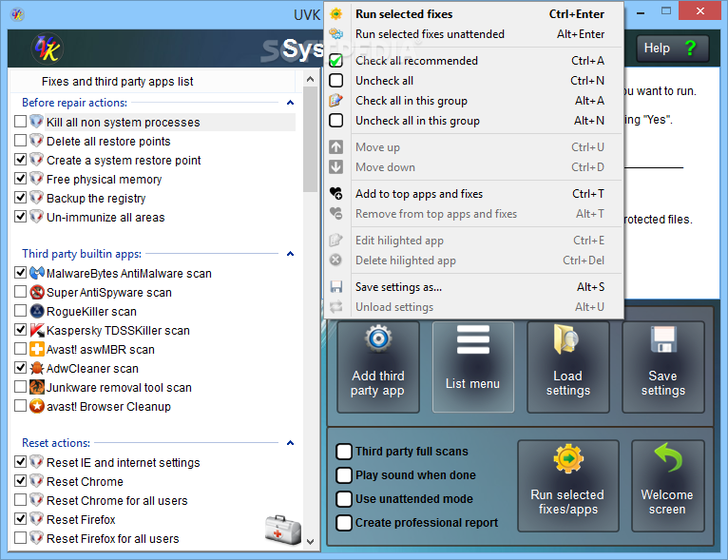This screenshot has height=560, width=728.
Task: Click the floppy icon beside Save settings as
Action: tap(336, 287)
